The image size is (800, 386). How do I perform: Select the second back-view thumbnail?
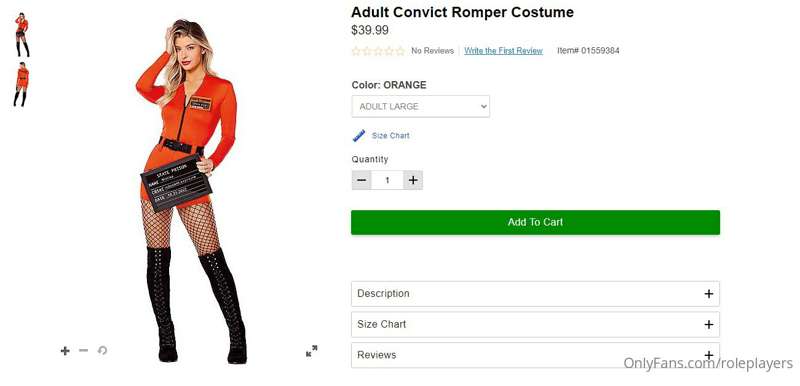click(21, 84)
